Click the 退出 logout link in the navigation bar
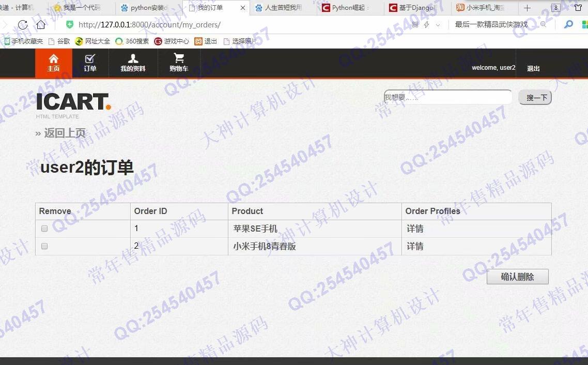The image size is (588, 365). tap(533, 68)
